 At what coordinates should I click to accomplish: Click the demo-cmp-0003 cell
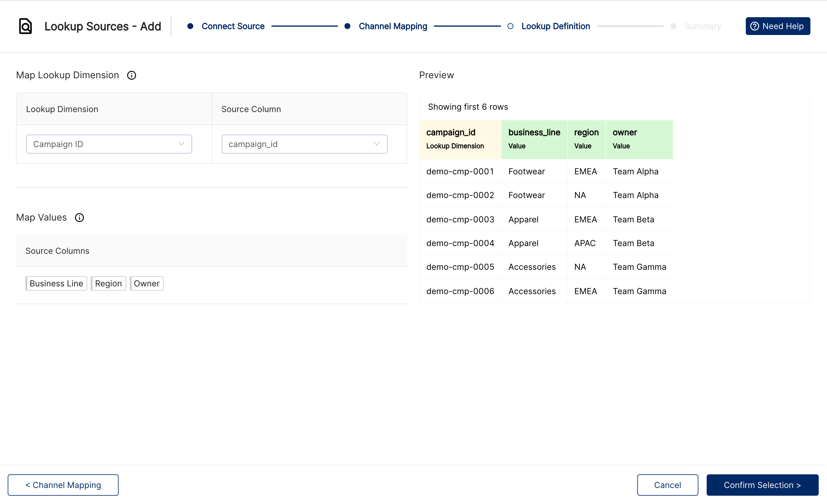[x=460, y=219]
